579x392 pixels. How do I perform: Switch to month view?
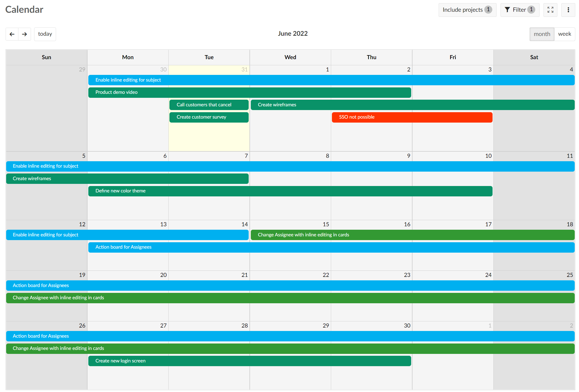pos(542,34)
